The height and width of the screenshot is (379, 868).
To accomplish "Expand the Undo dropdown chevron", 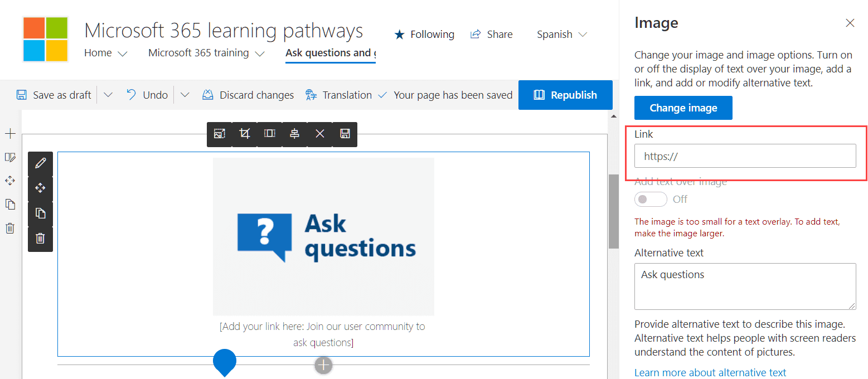I will pyautogui.click(x=185, y=95).
